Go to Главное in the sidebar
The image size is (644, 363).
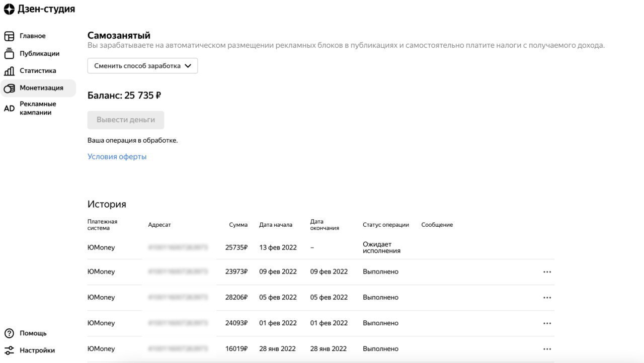click(x=33, y=36)
